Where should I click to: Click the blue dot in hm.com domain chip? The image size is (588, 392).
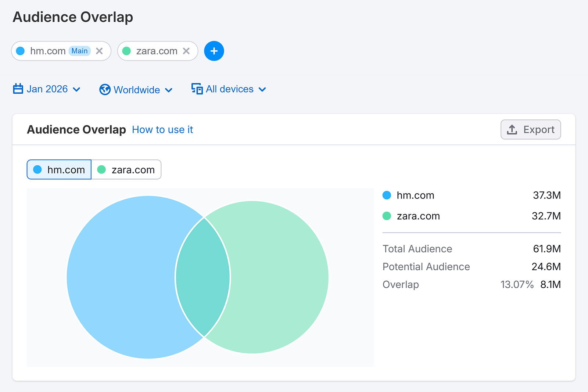21,51
